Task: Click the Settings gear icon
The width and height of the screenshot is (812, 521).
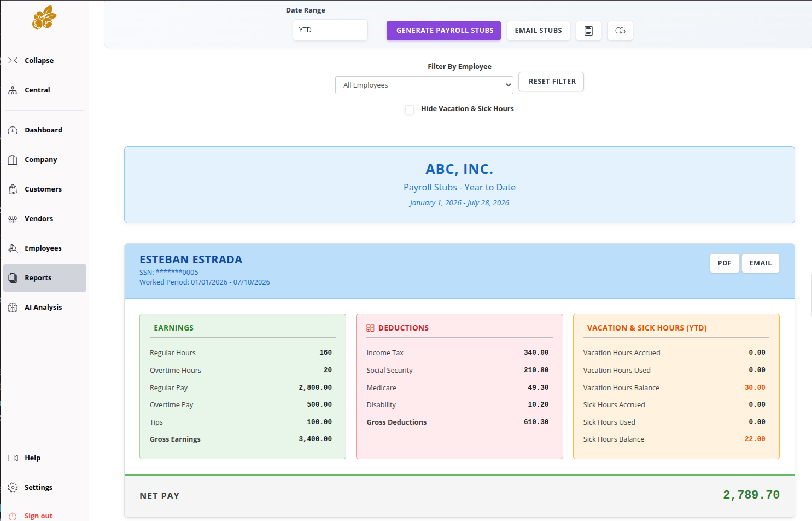Action: (13, 488)
